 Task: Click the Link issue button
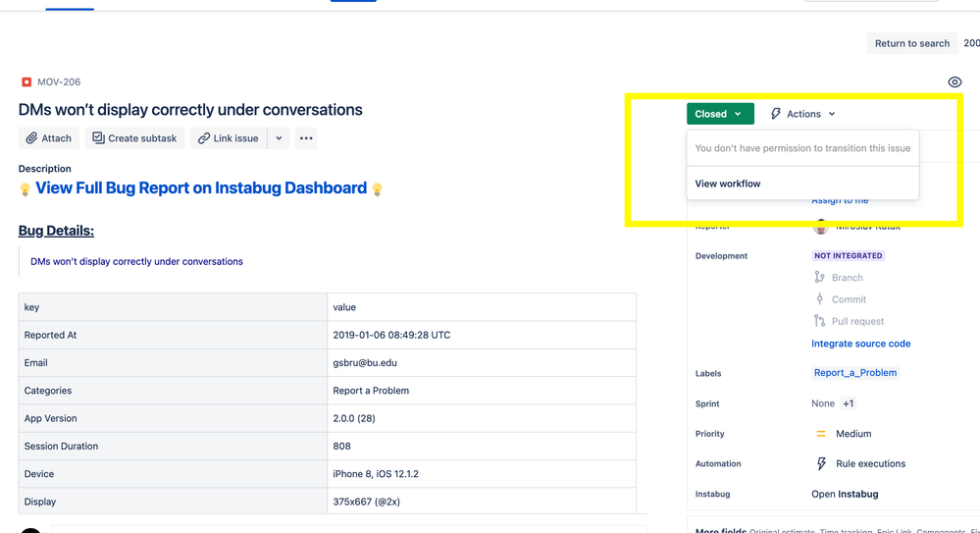click(229, 138)
